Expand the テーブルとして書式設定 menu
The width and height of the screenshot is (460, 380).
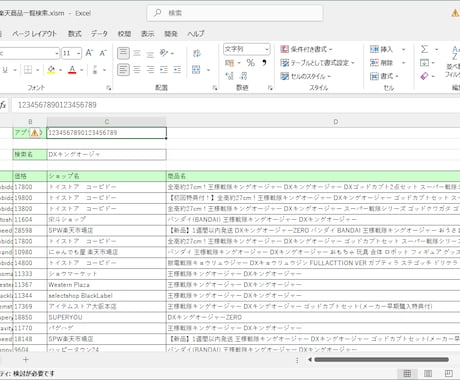[x=317, y=63]
